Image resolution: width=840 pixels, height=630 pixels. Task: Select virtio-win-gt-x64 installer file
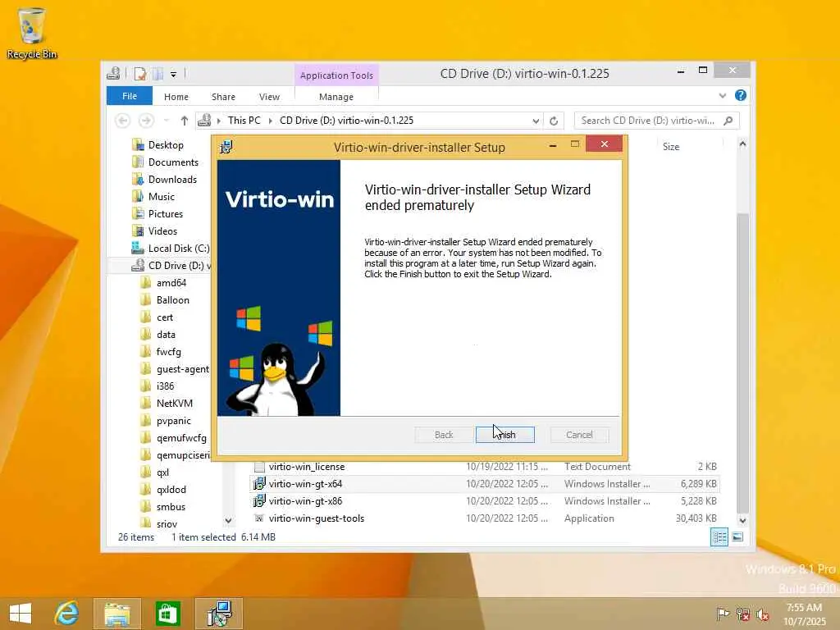(305, 484)
